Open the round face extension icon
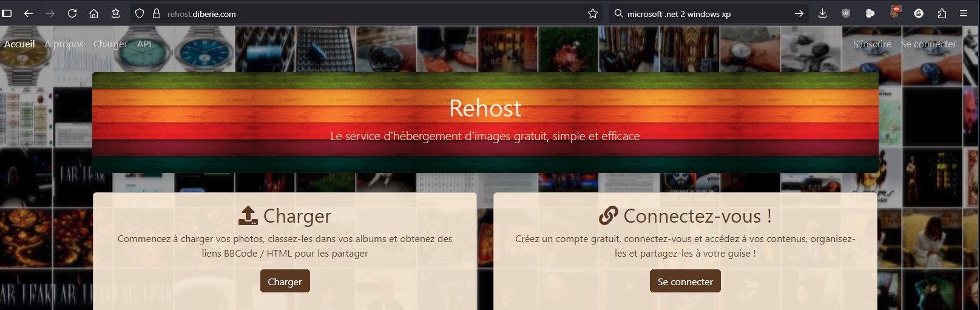980x310 pixels. (919, 13)
